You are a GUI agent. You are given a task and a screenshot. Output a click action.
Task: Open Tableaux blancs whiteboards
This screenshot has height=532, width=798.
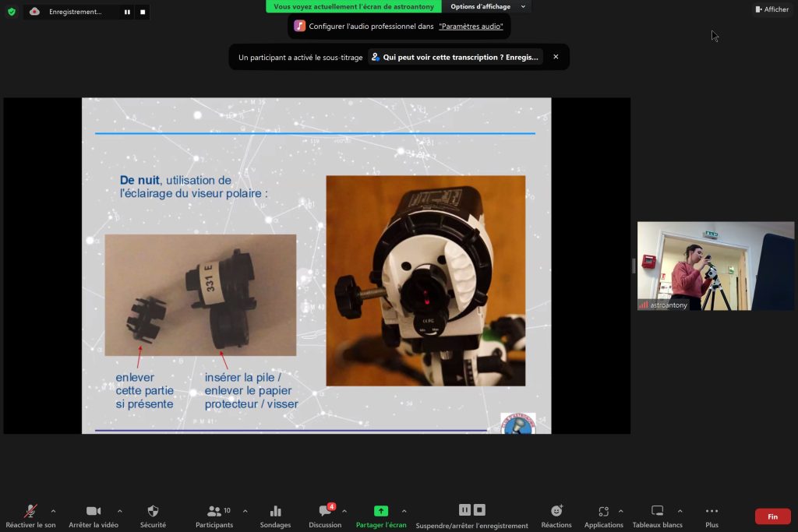point(658,516)
